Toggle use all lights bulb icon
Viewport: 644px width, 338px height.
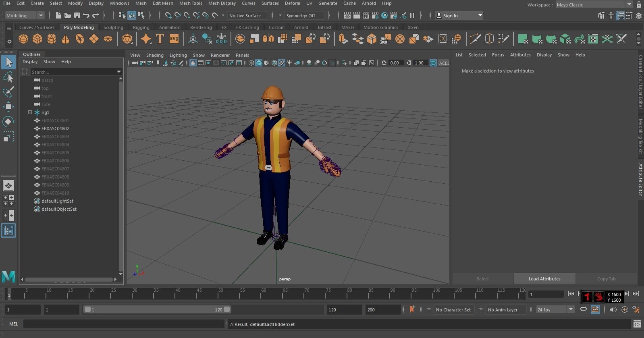(289, 63)
